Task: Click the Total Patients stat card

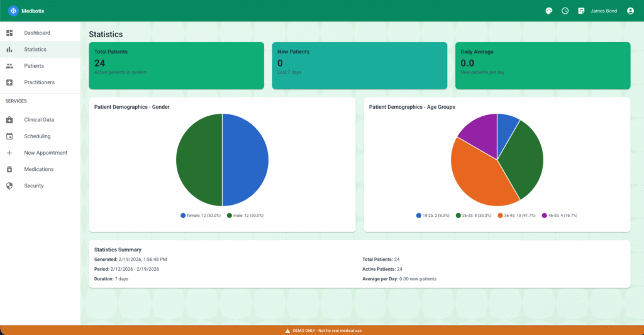Action: [x=175, y=66]
